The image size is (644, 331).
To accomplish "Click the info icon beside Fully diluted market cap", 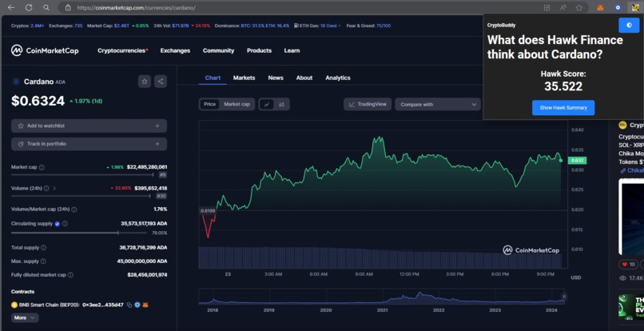I will coord(70,275).
